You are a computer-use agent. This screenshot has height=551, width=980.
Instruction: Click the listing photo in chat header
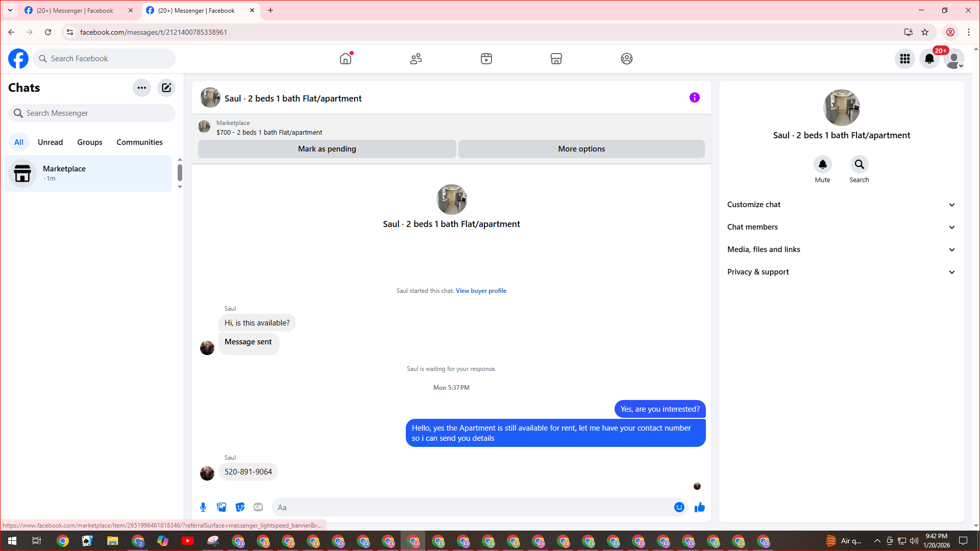point(210,97)
